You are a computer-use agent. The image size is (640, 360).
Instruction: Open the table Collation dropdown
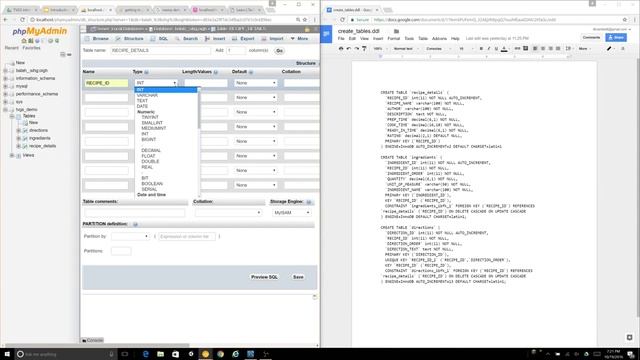point(228,213)
